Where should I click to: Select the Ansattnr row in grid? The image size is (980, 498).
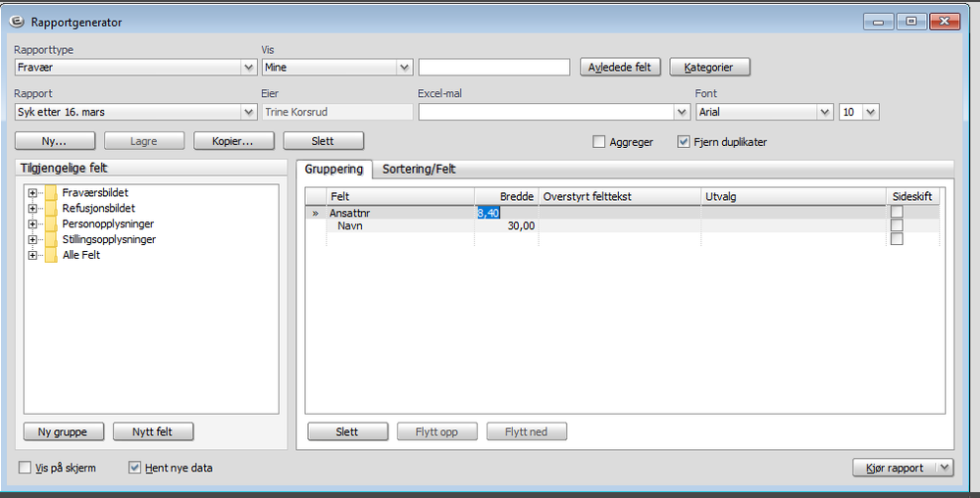pyautogui.click(x=622, y=213)
